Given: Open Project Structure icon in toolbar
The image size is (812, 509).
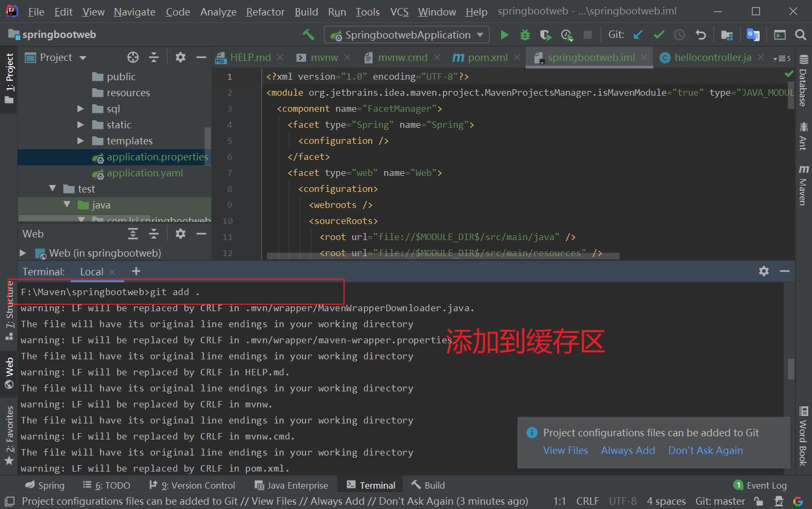Looking at the screenshot, I should (727, 35).
